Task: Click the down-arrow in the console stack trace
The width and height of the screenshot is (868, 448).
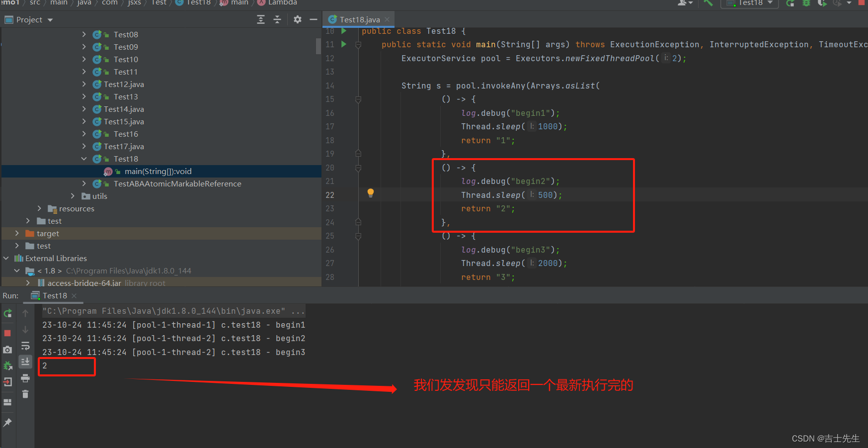Action: point(25,330)
